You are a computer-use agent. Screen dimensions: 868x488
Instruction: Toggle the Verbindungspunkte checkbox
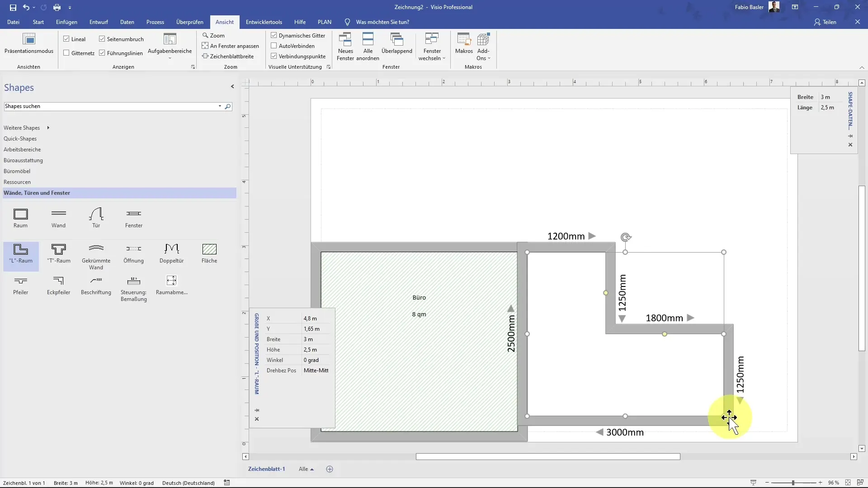point(274,56)
